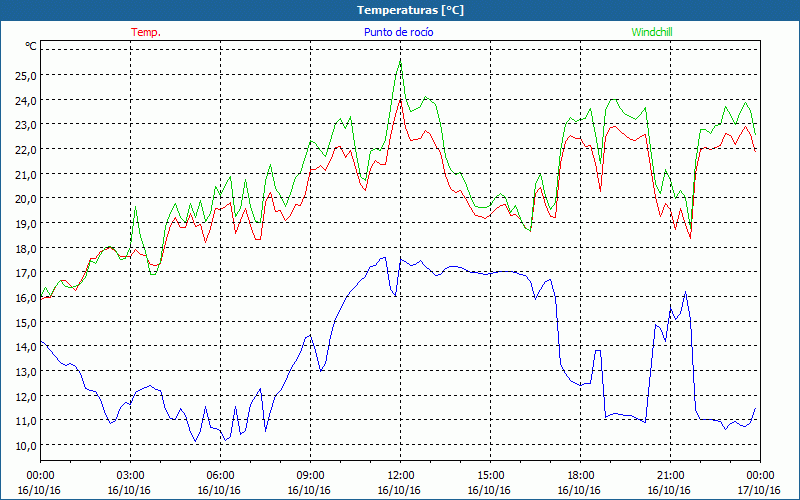Click the blue dew point peak near 21:30
Viewport: 800px width, 500px height.
(x=685, y=292)
